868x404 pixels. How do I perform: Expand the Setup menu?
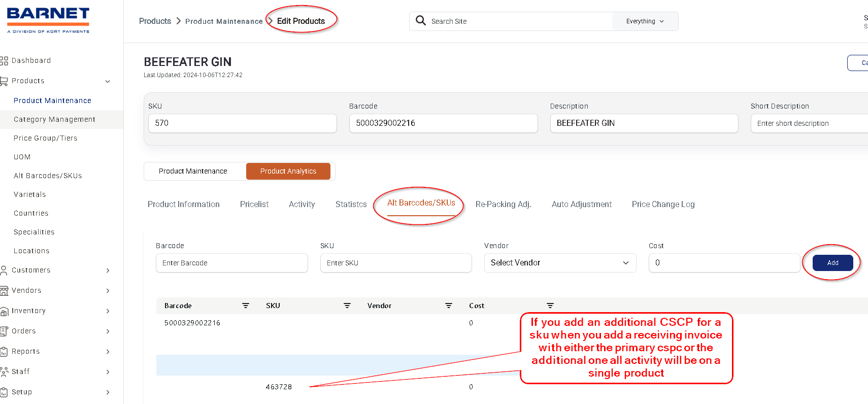tap(108, 392)
